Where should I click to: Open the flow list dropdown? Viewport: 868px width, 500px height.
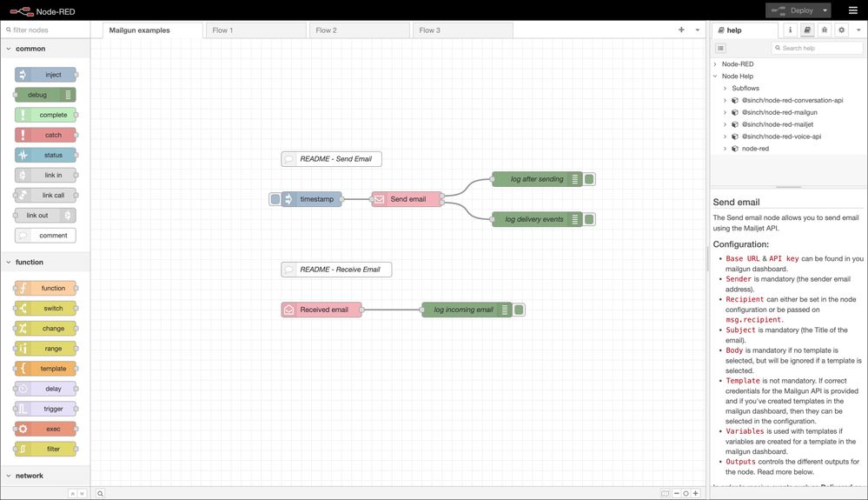698,30
